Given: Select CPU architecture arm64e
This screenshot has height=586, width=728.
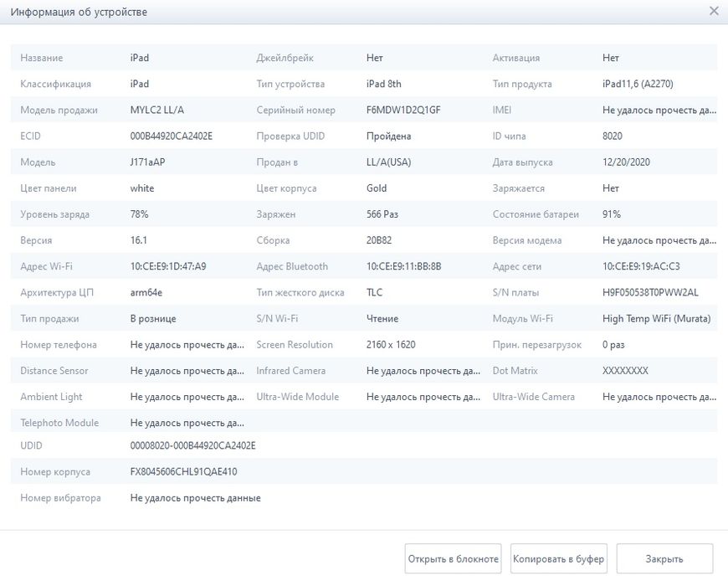Looking at the screenshot, I should [x=146, y=292].
